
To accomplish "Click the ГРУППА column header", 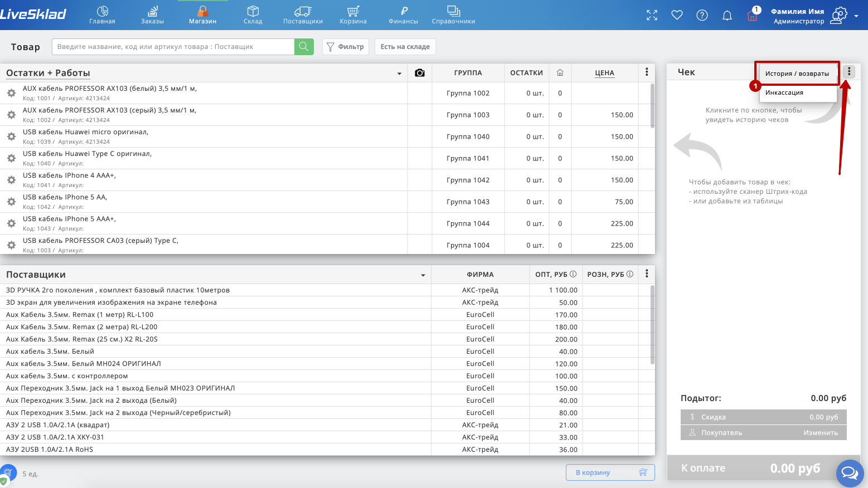I will pyautogui.click(x=468, y=73).
